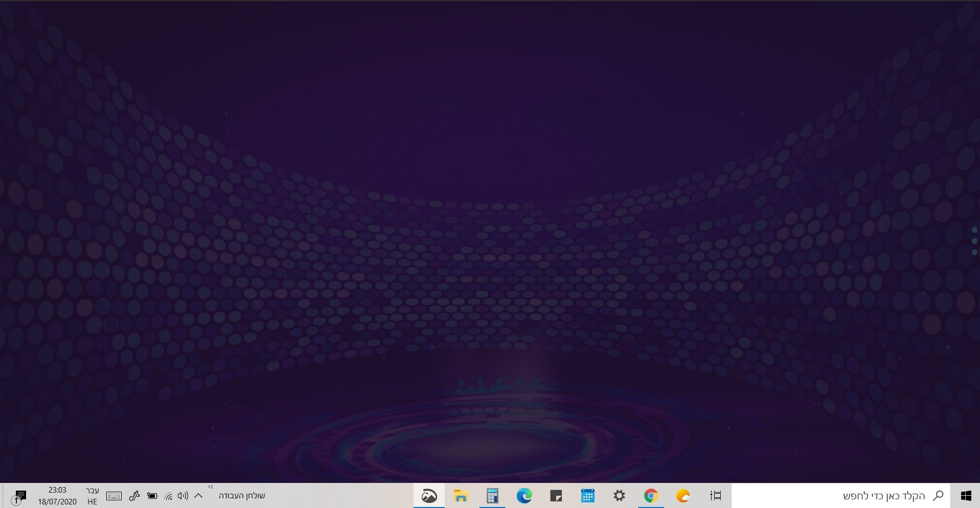Open the volume control speaker icon
The image size is (980, 508).
tap(183, 495)
